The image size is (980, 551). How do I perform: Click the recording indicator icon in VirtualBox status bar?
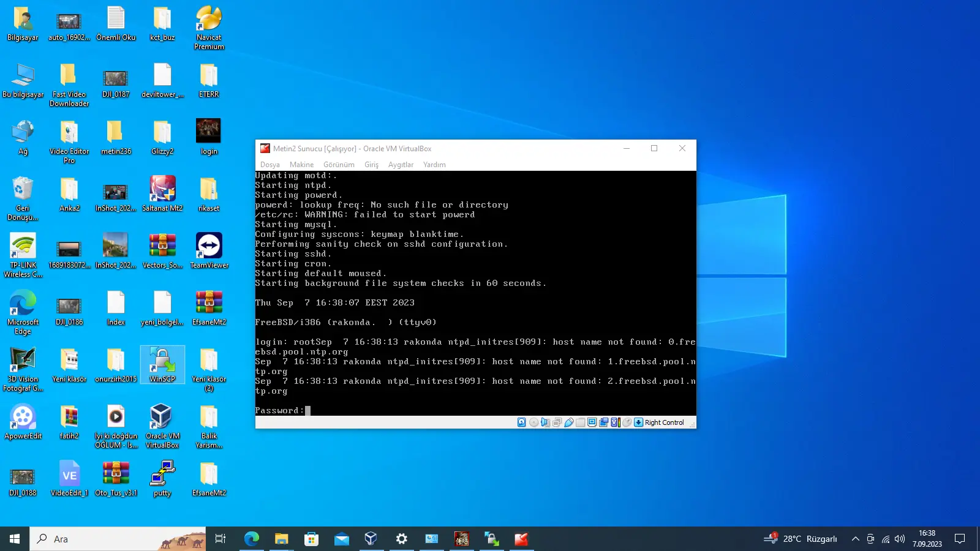(x=603, y=422)
